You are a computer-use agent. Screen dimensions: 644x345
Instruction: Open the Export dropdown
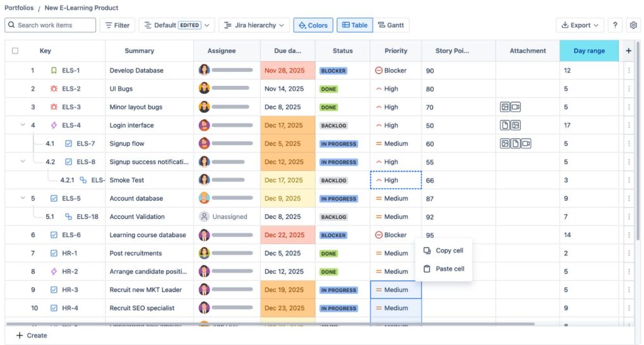tap(580, 25)
